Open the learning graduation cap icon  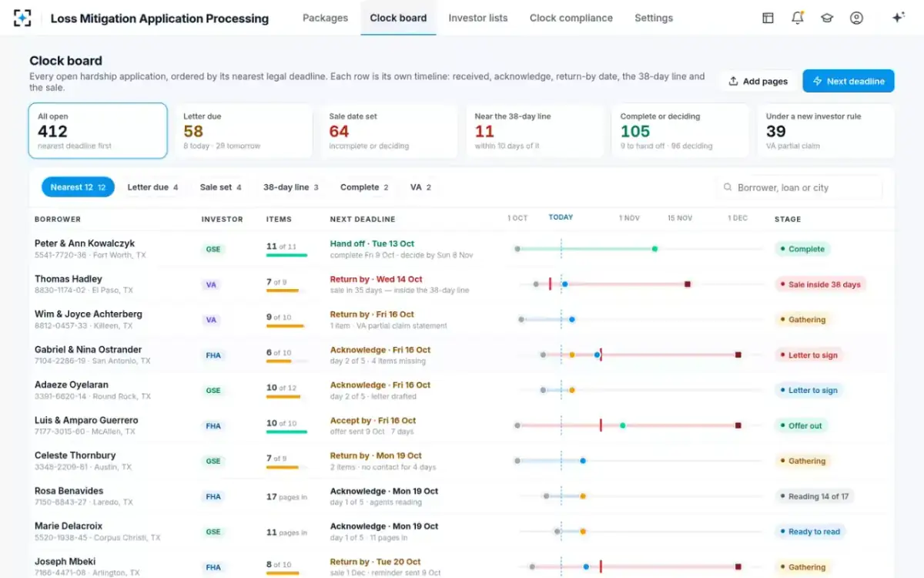click(x=827, y=18)
